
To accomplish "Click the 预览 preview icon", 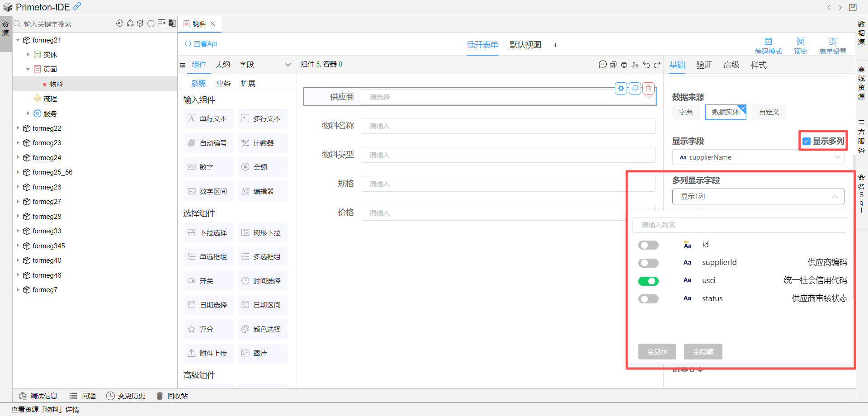I will (x=800, y=46).
